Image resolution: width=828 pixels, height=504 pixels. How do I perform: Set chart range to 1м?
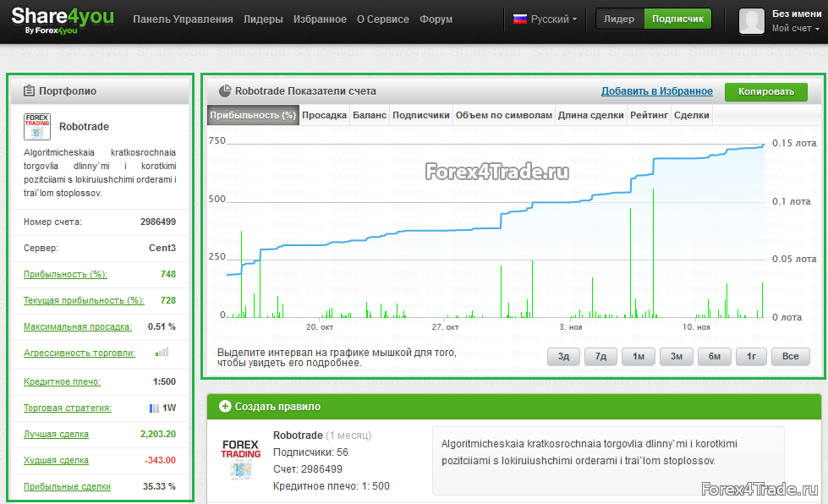point(639,357)
